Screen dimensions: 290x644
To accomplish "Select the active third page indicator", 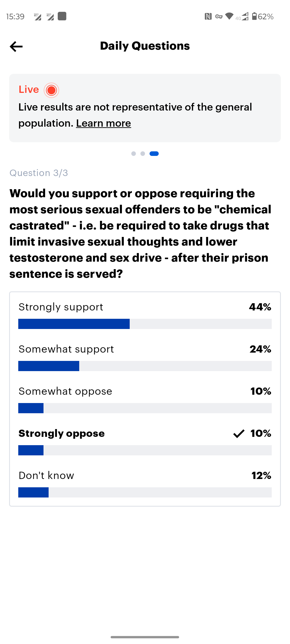I will pos(154,153).
